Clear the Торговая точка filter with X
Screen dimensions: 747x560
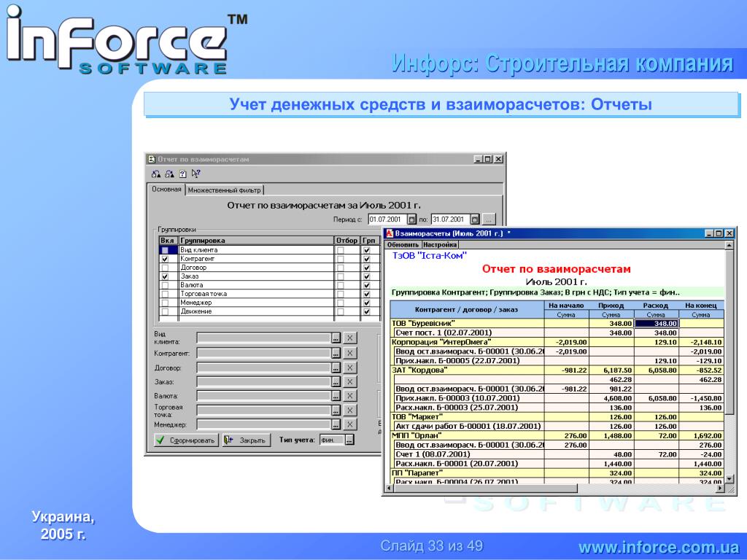(349, 411)
